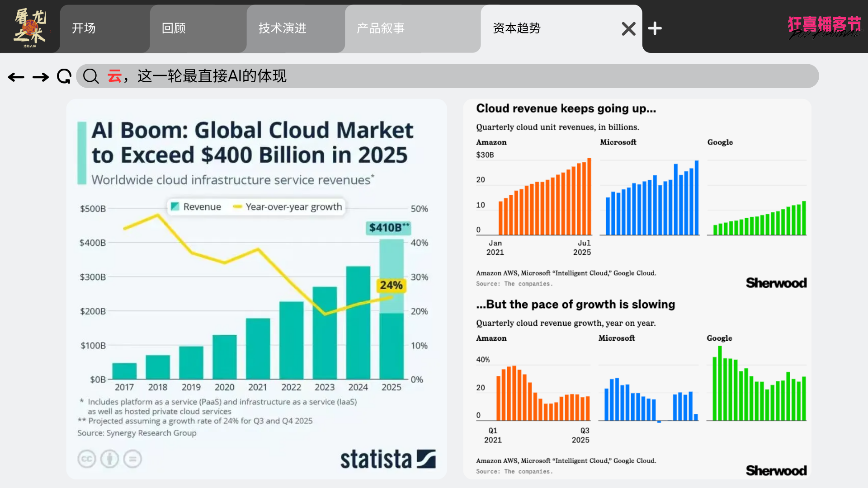Switch to the 开场 tab
The width and height of the screenshot is (868, 488).
[x=84, y=28]
